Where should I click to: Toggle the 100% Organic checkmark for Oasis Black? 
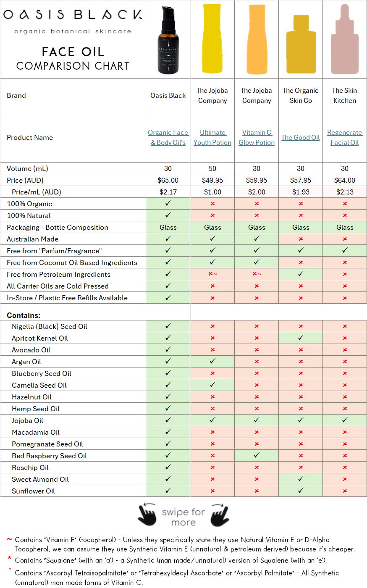(168, 204)
